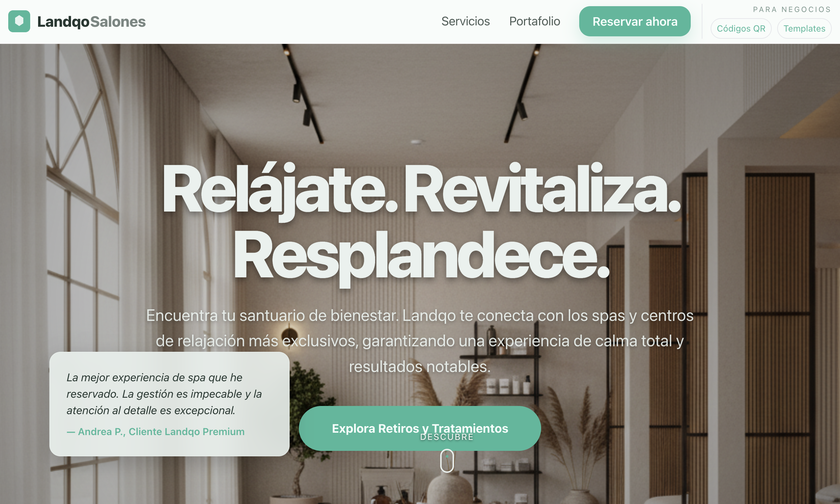Click the Reservar ahora button
The height and width of the screenshot is (504, 840).
(635, 21)
